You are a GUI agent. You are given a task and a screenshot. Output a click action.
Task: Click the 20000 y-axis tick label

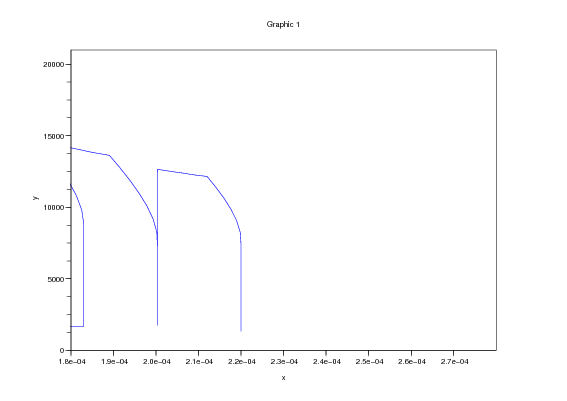click(x=54, y=64)
